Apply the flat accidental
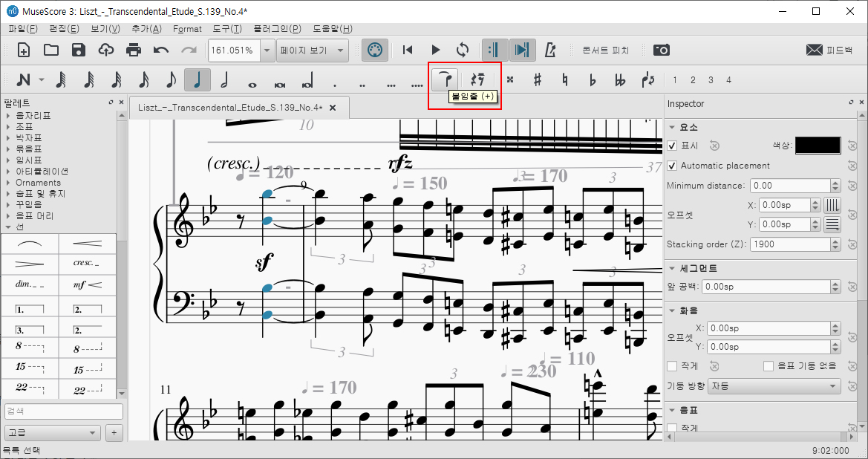This screenshot has height=459, width=868. pyautogui.click(x=593, y=80)
